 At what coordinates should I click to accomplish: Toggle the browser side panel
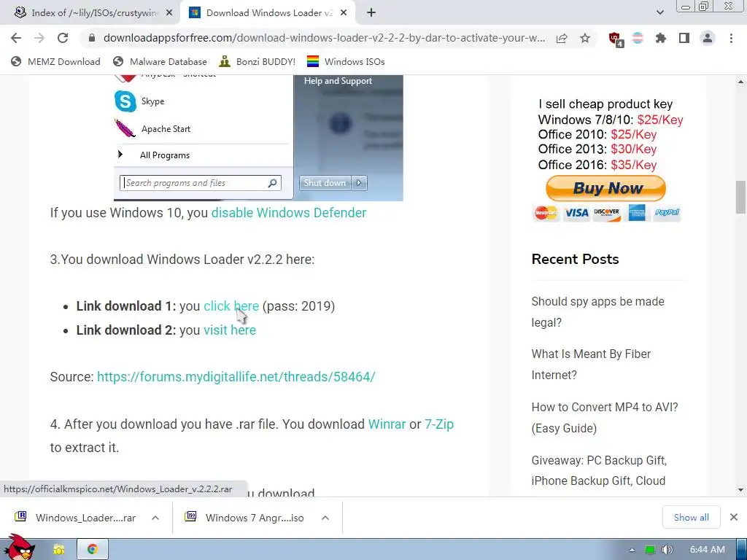click(x=684, y=38)
